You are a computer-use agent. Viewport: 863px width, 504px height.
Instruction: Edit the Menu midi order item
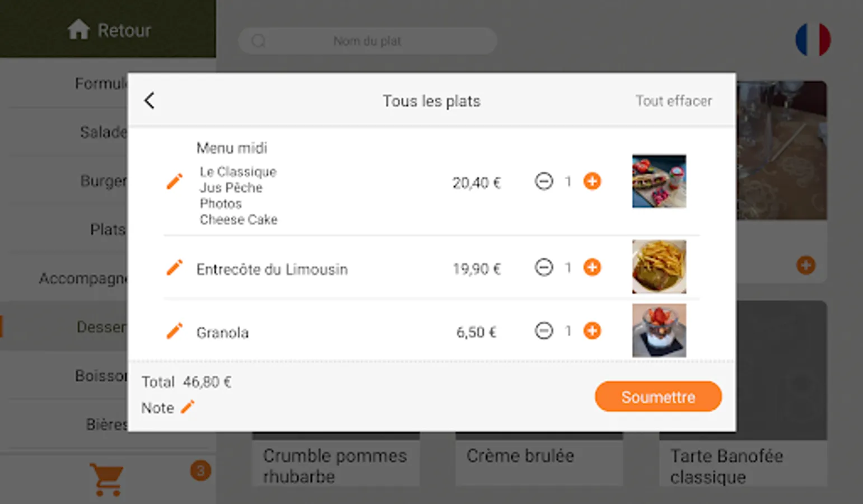175,181
